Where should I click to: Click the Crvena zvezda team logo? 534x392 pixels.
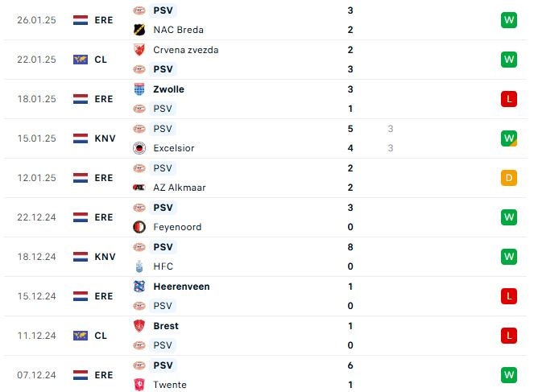click(x=139, y=50)
